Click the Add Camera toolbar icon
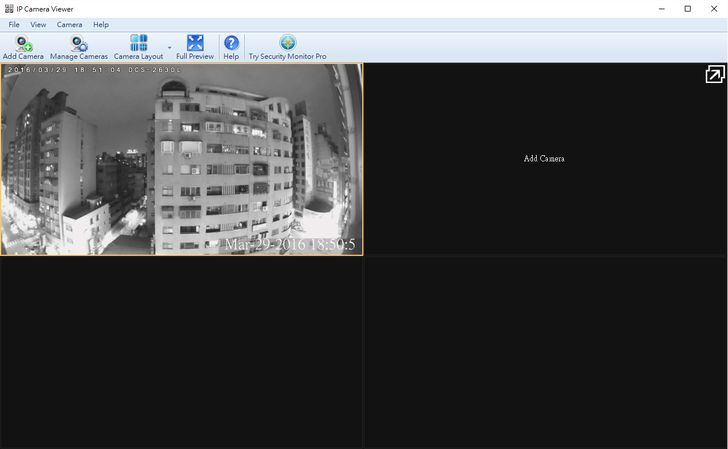Image resolution: width=728 pixels, height=449 pixels. tap(23, 44)
